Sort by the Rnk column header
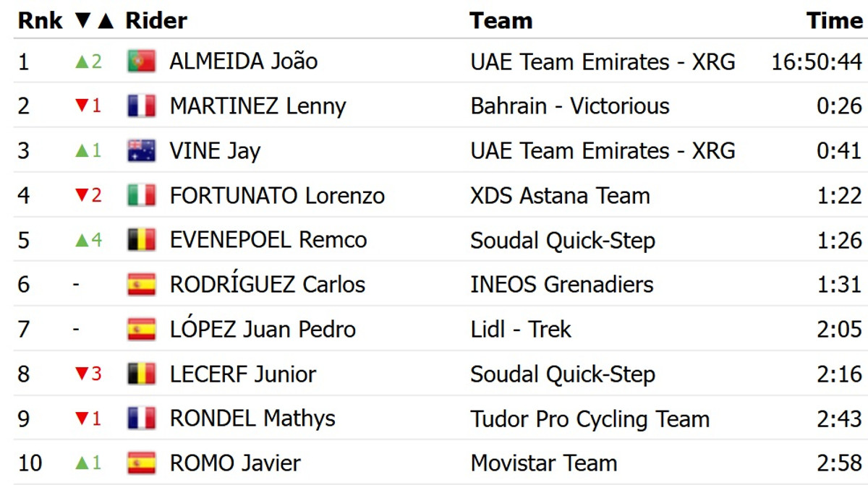Viewport: 868px width, 485px height. [x=41, y=20]
